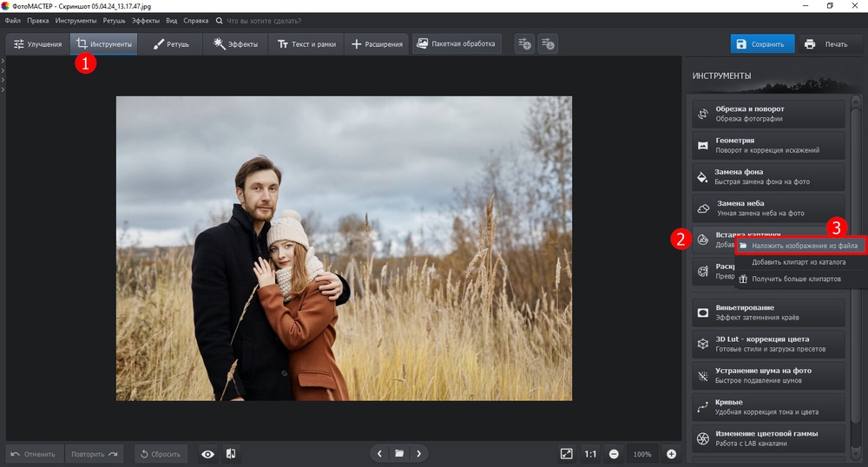Zoom out with the minus button

(614, 454)
